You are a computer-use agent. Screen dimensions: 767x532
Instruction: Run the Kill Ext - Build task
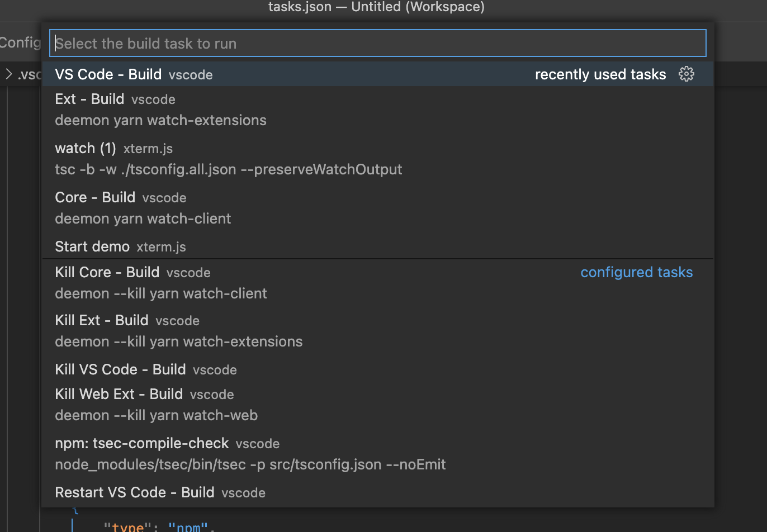[101, 320]
